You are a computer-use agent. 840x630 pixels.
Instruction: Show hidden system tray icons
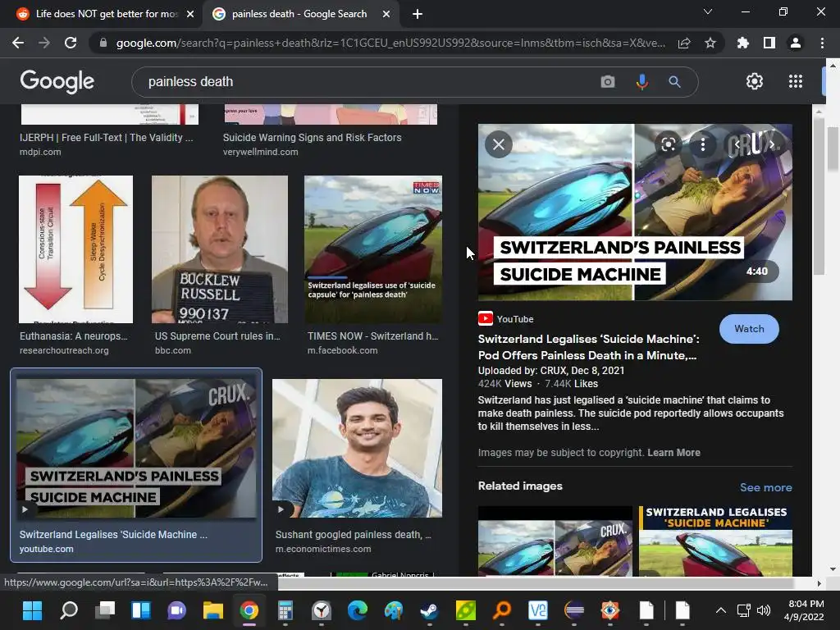point(721,610)
